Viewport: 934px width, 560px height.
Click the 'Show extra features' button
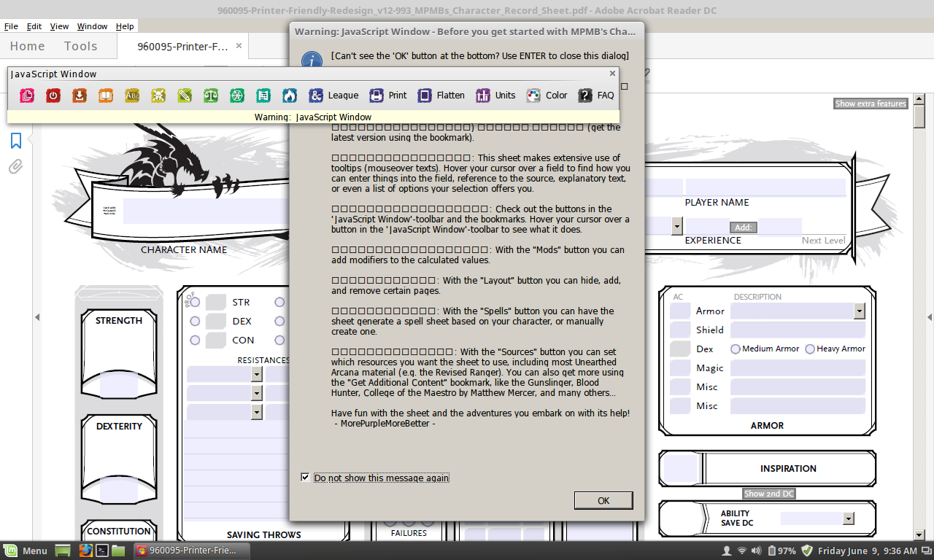coord(871,104)
